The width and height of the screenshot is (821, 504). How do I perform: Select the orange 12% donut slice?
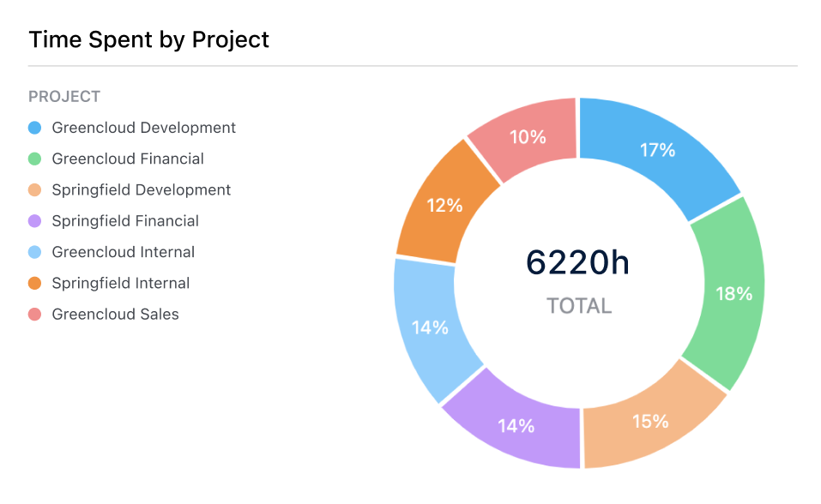click(x=445, y=206)
